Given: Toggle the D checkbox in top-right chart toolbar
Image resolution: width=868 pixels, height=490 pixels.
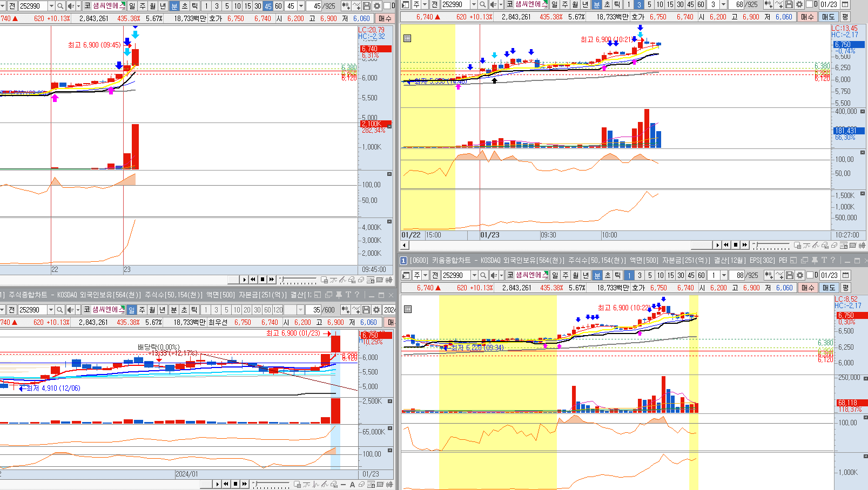Looking at the screenshot, I should tap(810, 4).
